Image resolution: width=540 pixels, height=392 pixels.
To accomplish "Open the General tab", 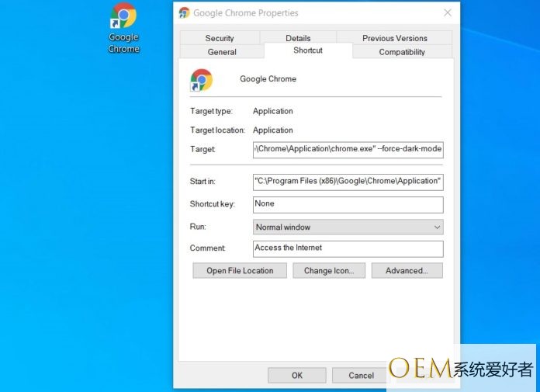I will [222, 52].
